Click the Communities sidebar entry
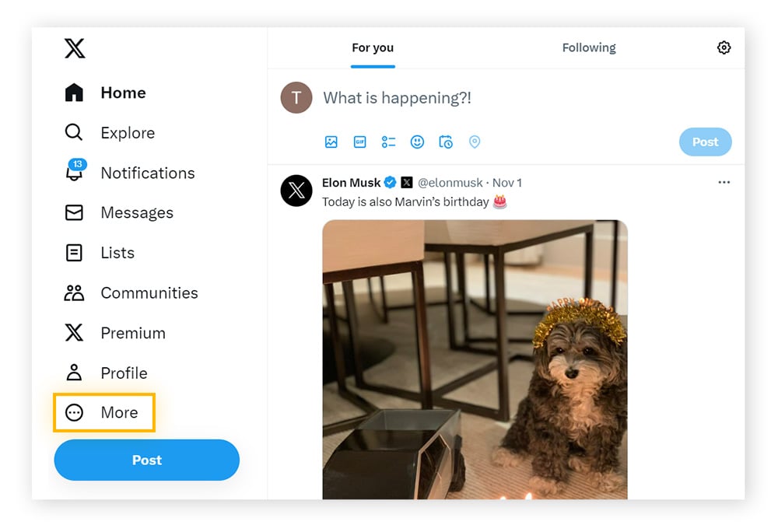This screenshot has height=532, width=778. 149,292
